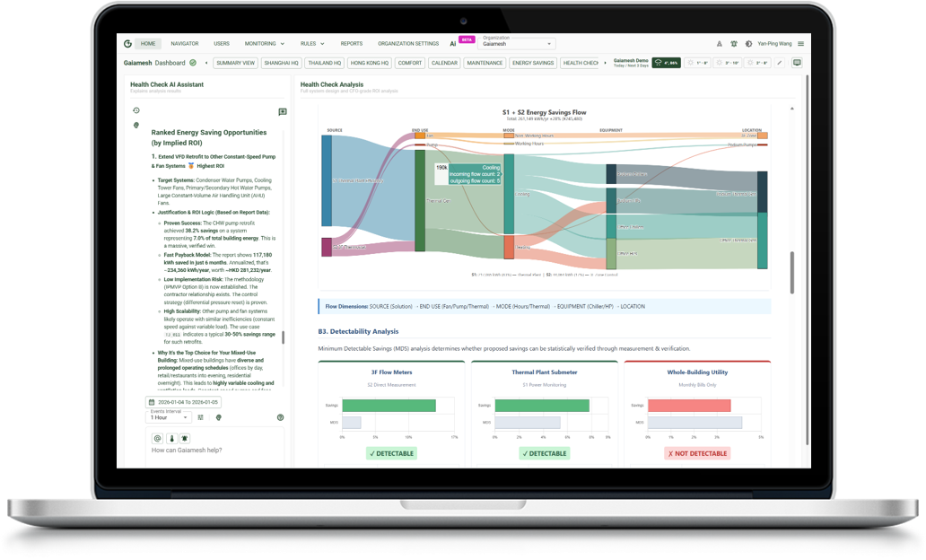
Task: Select the '3° - 10°' weather forecast chip
Action: pyautogui.click(x=728, y=63)
